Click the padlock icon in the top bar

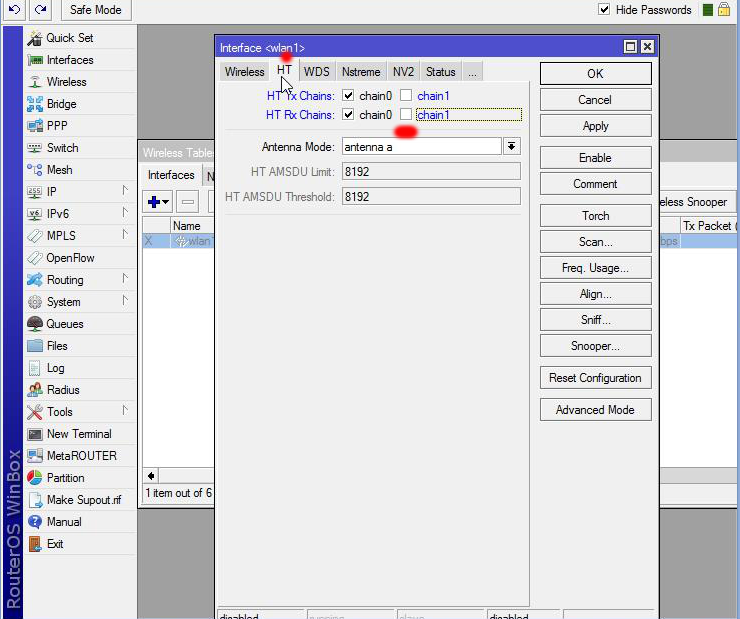tap(724, 9)
